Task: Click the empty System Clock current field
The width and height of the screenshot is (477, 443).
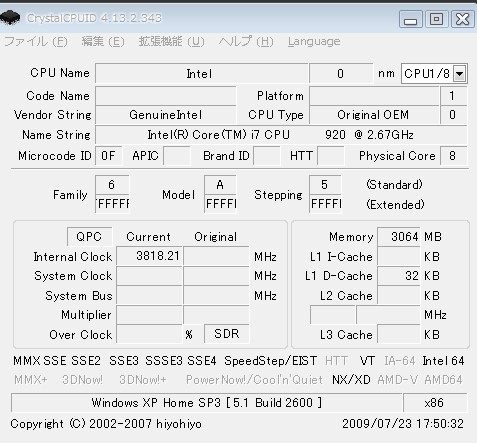Action: [149, 276]
